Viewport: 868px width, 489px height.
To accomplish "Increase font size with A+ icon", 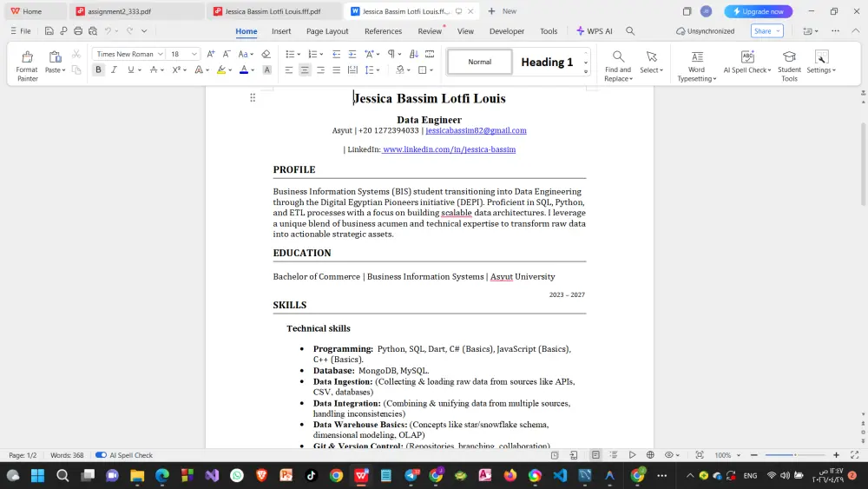I will click(211, 54).
